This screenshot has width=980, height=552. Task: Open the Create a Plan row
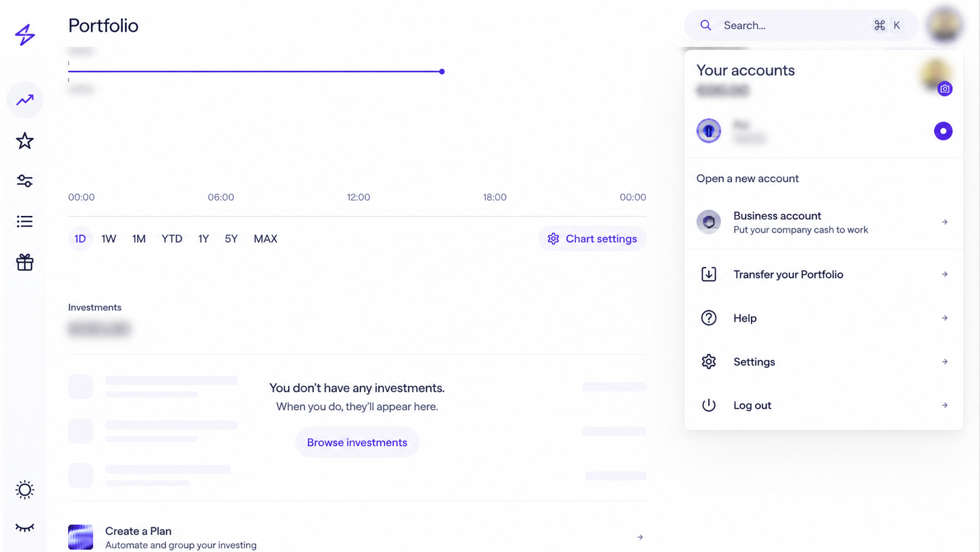click(357, 537)
